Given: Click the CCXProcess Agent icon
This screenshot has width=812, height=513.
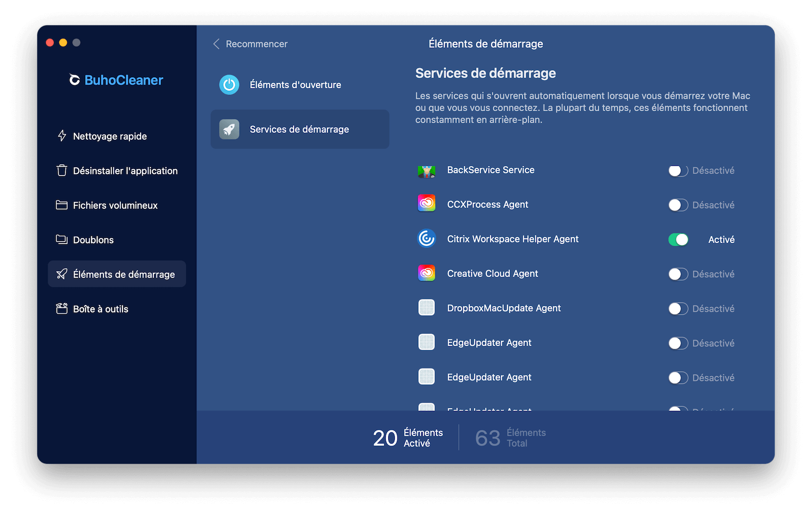Looking at the screenshot, I should point(427,203).
